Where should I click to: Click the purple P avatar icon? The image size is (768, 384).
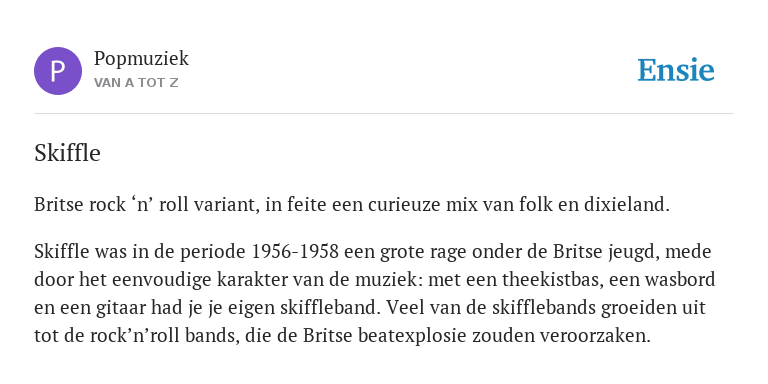58,71
